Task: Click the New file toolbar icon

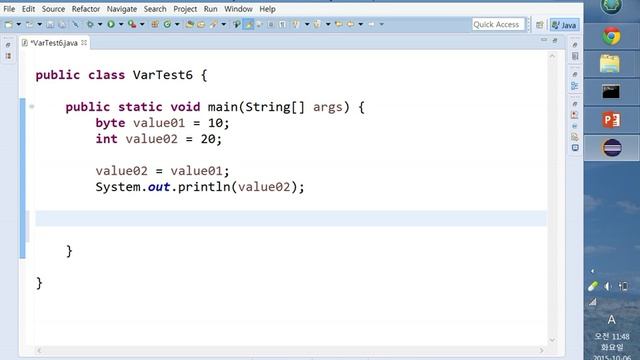Action: click(8, 24)
